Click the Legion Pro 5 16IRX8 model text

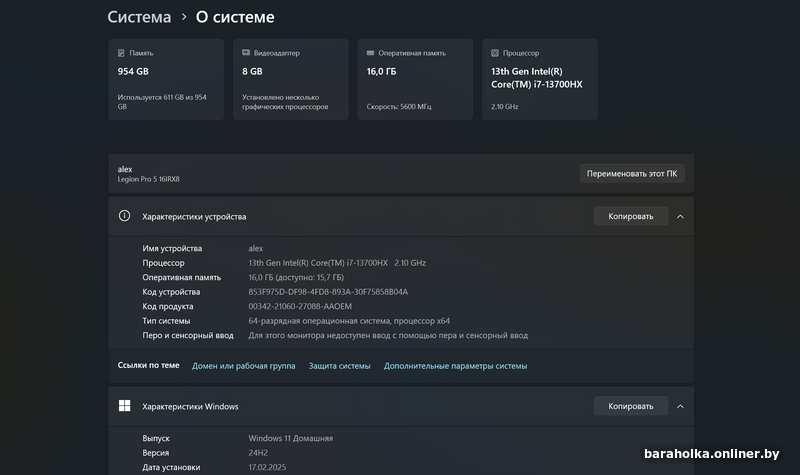148,179
